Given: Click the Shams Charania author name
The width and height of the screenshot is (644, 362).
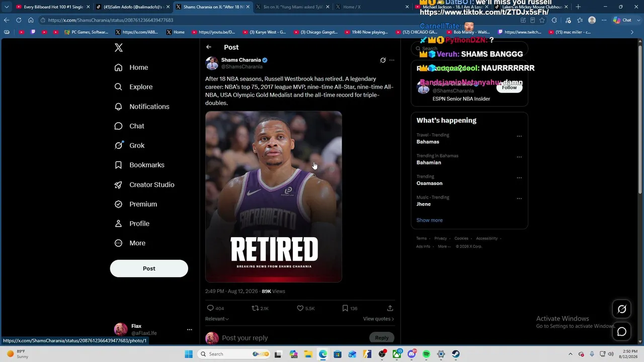Looking at the screenshot, I should coord(241,60).
